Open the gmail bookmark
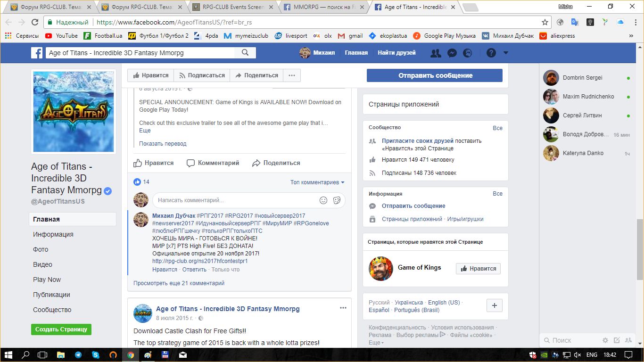 349,36
